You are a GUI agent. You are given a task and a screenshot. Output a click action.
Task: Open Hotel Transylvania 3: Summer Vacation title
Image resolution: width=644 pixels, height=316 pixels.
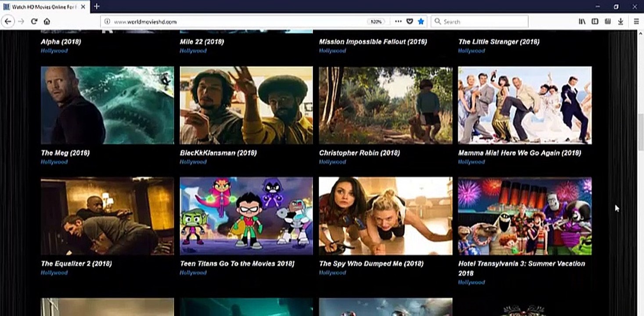tap(522, 268)
